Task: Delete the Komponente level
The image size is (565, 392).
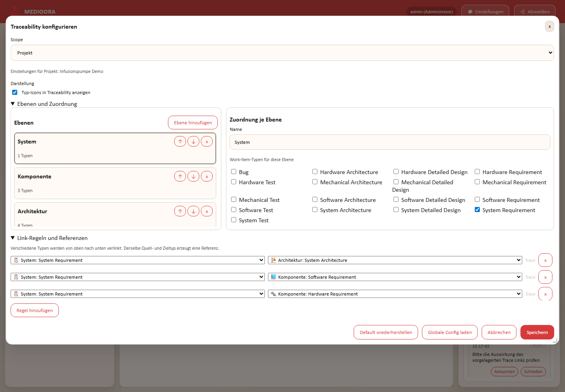Action: (207, 176)
